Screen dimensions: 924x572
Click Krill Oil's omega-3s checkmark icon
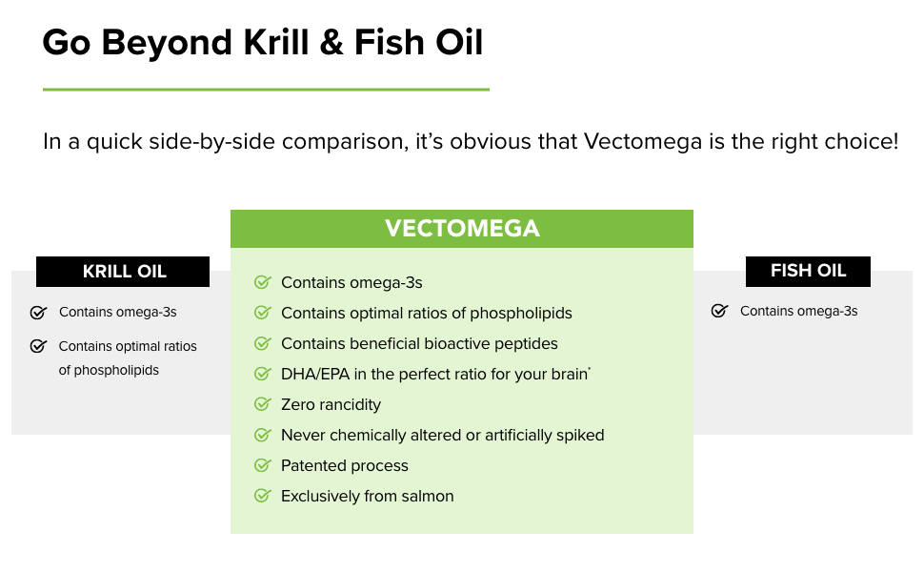(38, 312)
